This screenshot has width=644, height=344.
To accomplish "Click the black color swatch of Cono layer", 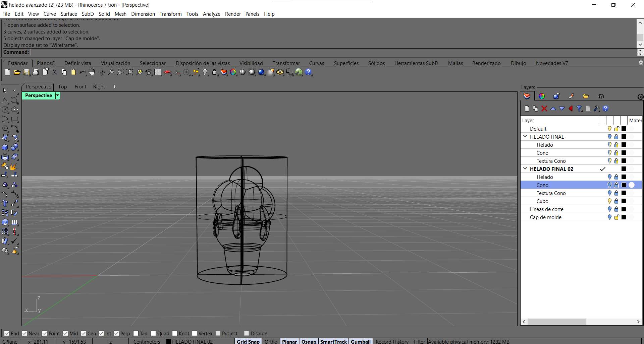I will pyautogui.click(x=624, y=185).
